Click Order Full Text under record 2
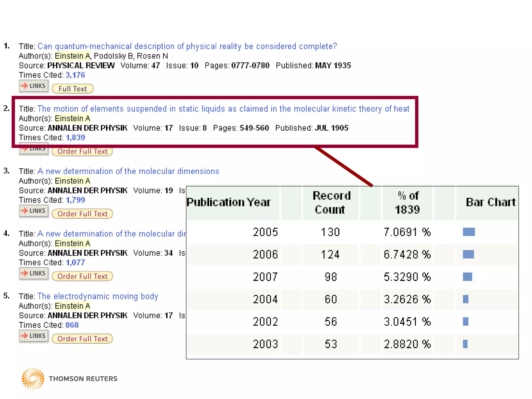This screenshot has height=399, width=532. click(82, 151)
